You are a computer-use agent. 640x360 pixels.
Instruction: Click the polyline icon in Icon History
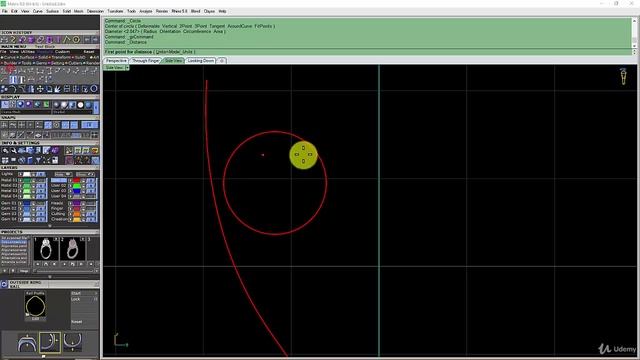[x=67, y=40]
